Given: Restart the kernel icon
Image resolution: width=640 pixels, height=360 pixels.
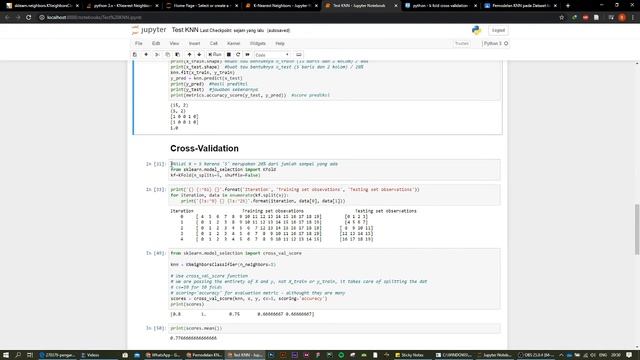Looking at the screenshot, I should click(238, 55).
